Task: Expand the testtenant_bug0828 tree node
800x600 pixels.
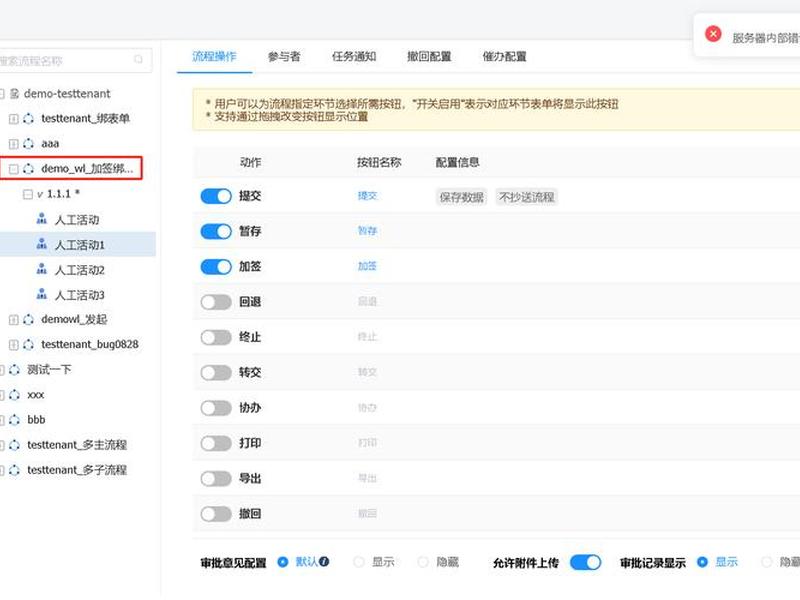Action: coord(14,345)
